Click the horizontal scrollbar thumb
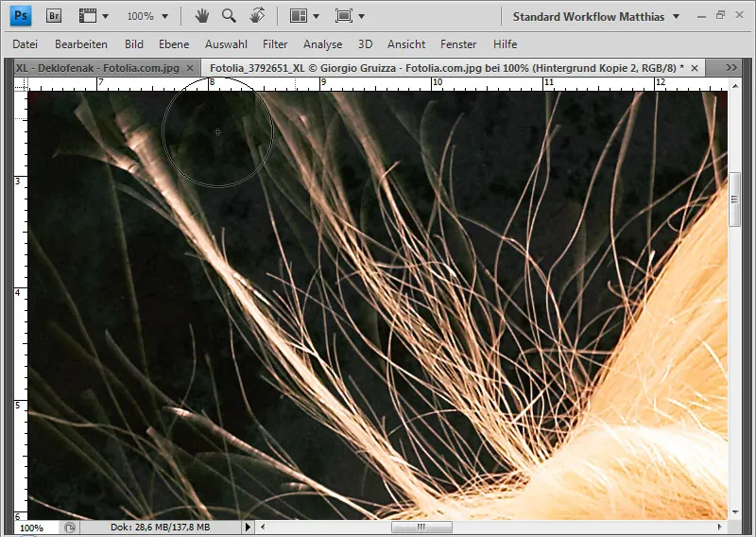 pyautogui.click(x=421, y=527)
